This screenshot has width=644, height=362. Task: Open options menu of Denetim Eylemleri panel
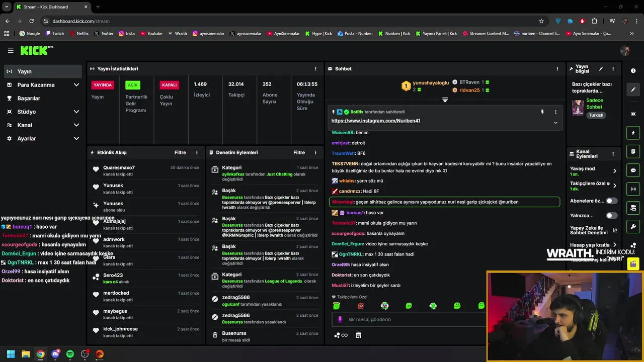[315, 152]
